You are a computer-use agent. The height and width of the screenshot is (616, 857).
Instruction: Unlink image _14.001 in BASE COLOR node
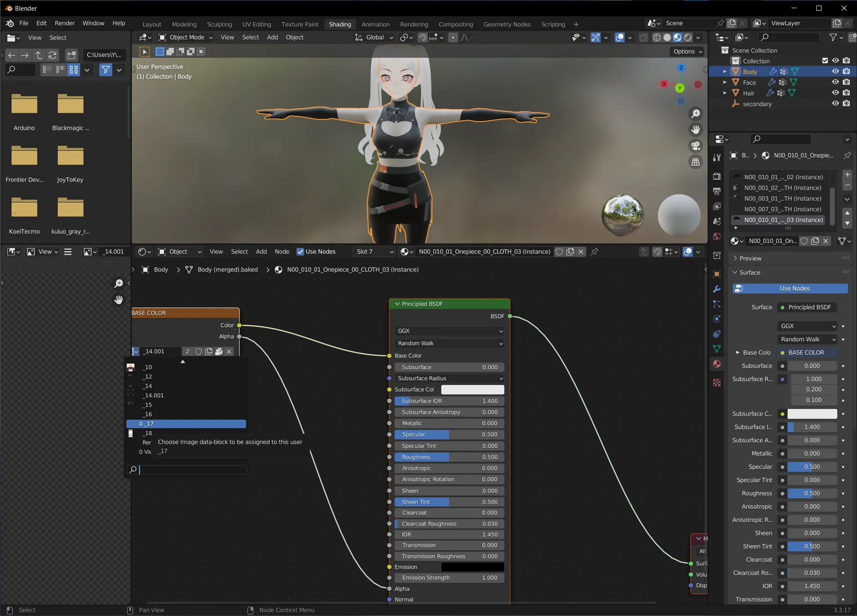(229, 351)
